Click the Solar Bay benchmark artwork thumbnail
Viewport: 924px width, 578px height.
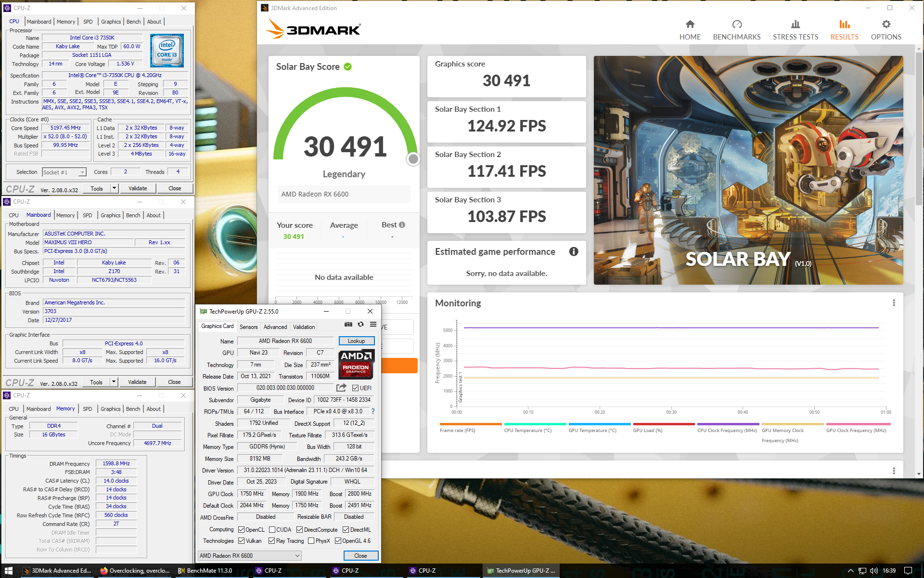tap(748, 170)
